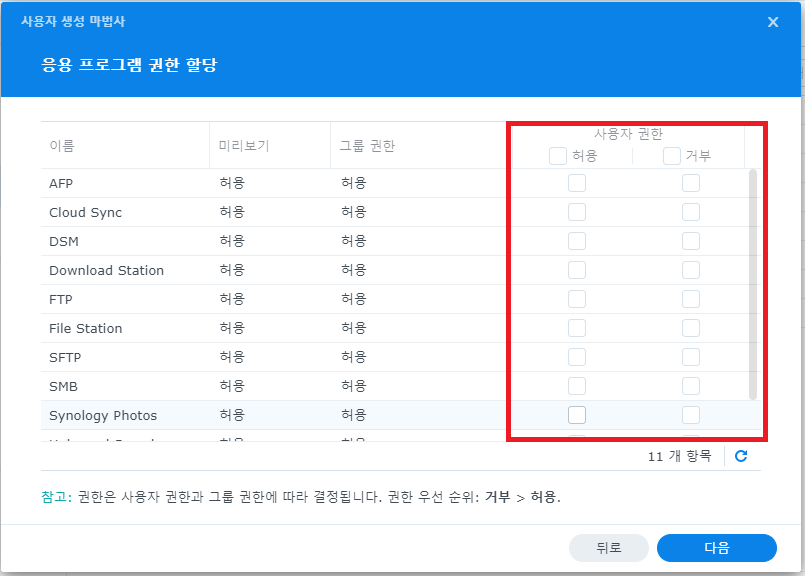Screen dimensions: 805x576
Task: Enable allow permission for Cloud Sync
Action: coord(577,212)
